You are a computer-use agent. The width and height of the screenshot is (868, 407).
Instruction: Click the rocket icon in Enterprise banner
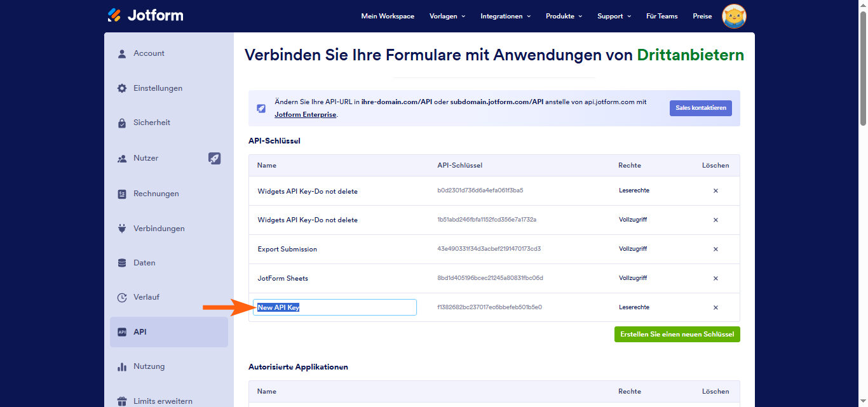coord(261,109)
